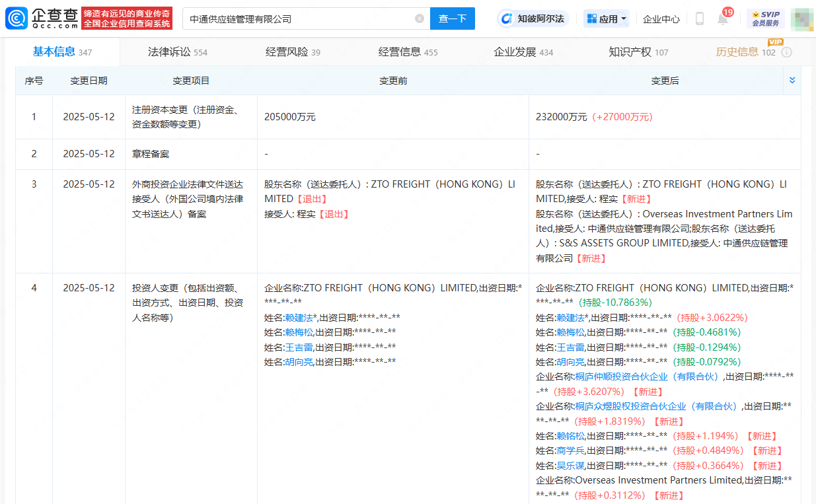Switch to the 知识产权 tab
Image resolution: width=816 pixels, height=504 pixels.
point(638,52)
